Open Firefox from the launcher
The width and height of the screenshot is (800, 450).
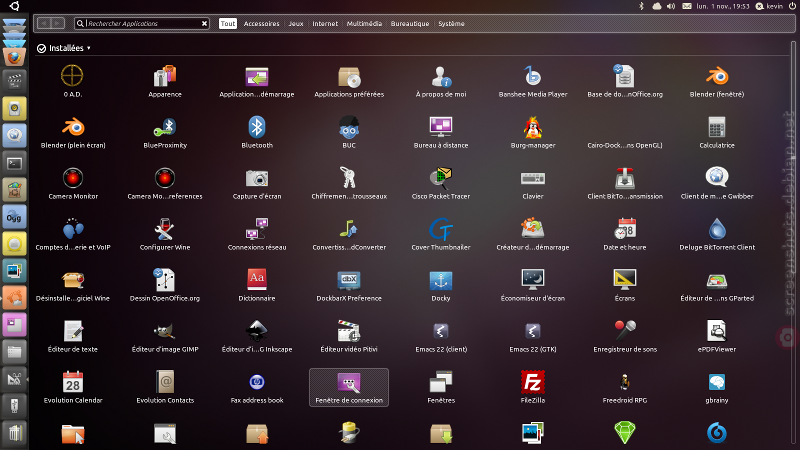tap(14, 58)
